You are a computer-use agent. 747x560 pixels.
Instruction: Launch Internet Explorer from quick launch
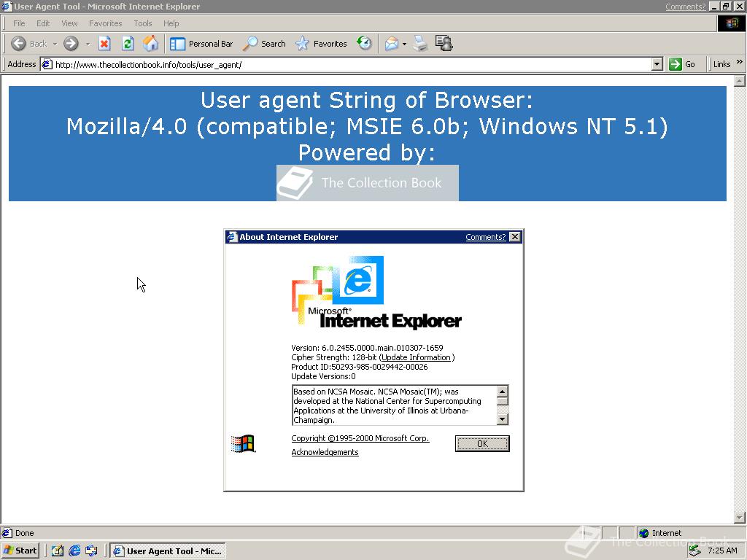click(74, 551)
